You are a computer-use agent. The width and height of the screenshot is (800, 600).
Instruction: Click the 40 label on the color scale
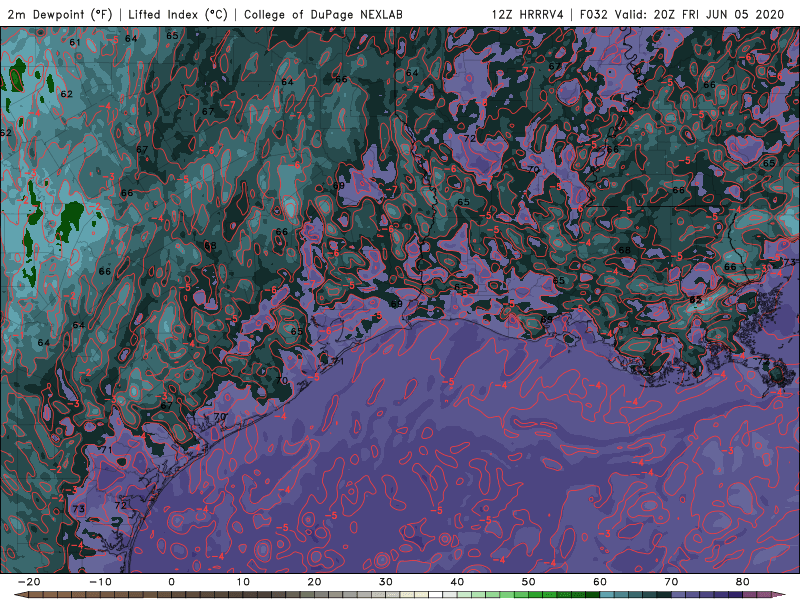click(x=457, y=582)
